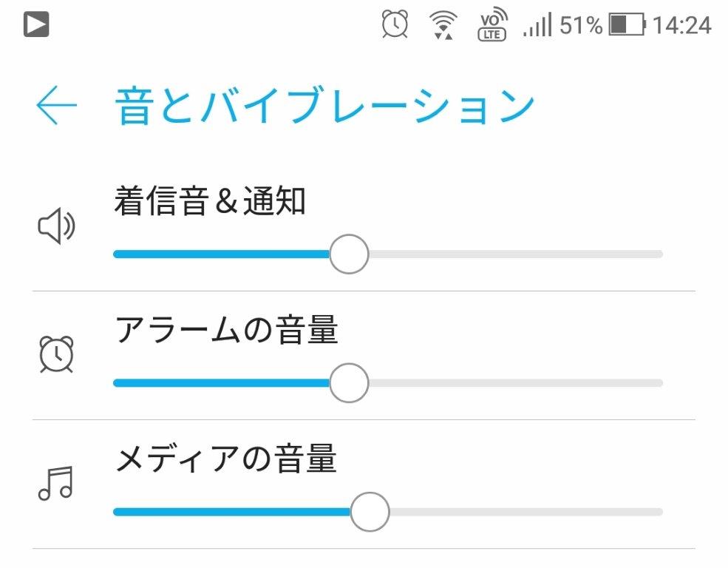Tap the signal strength bars icon
This screenshot has height=568, width=728.
(537, 26)
